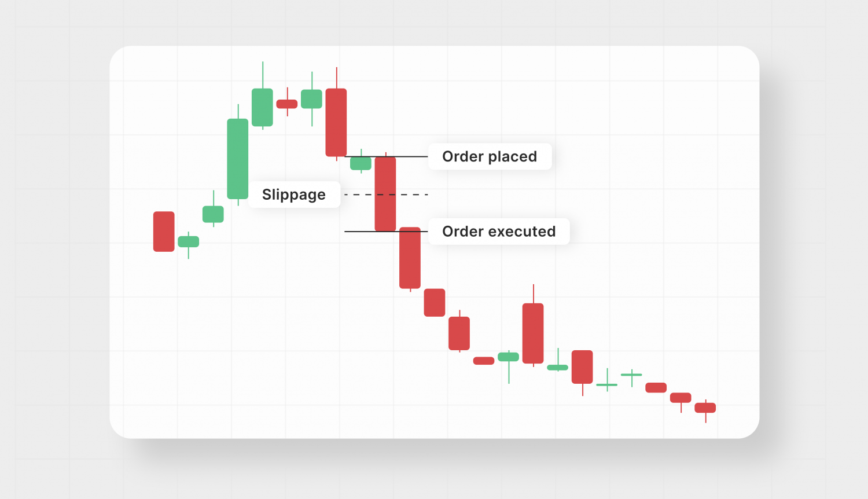868x499 pixels.
Task: Select the last red candle at far right
Action: pos(705,408)
